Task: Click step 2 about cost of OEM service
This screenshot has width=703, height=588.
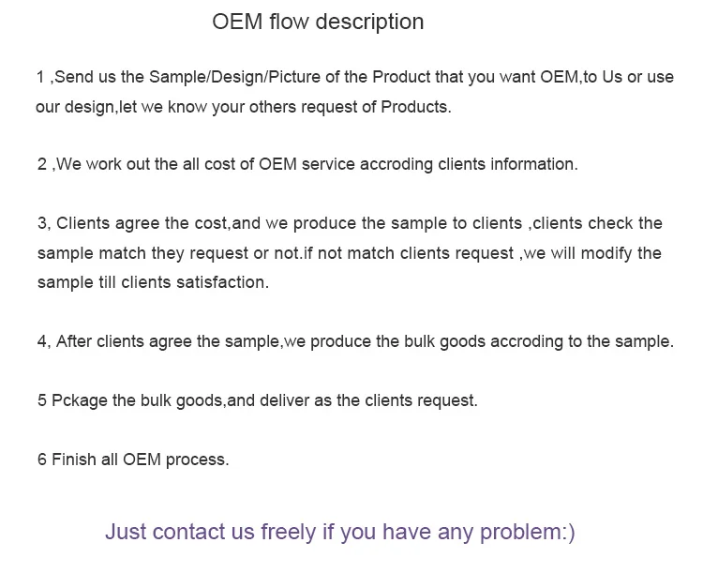Action: tap(308, 164)
